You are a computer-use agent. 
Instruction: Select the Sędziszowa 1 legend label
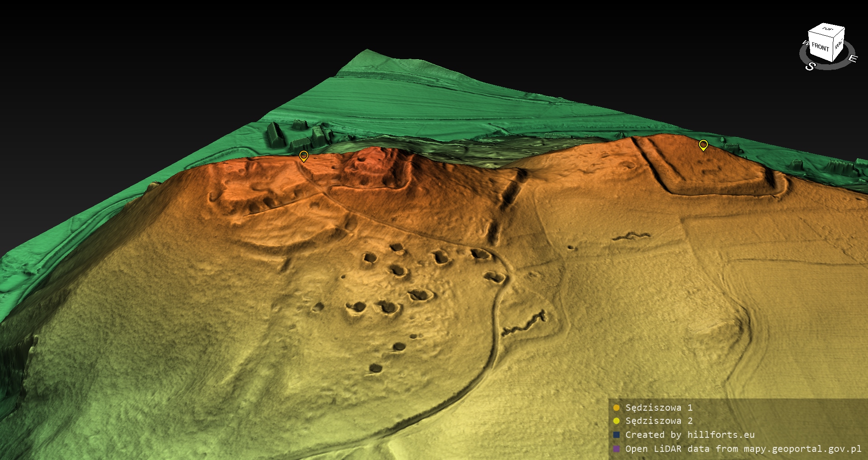click(659, 408)
